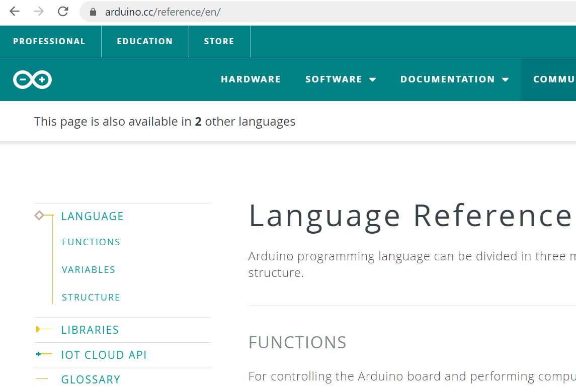Reload the page with the refresh icon
Image resolution: width=576 pixels, height=392 pixels.
pos(63,12)
